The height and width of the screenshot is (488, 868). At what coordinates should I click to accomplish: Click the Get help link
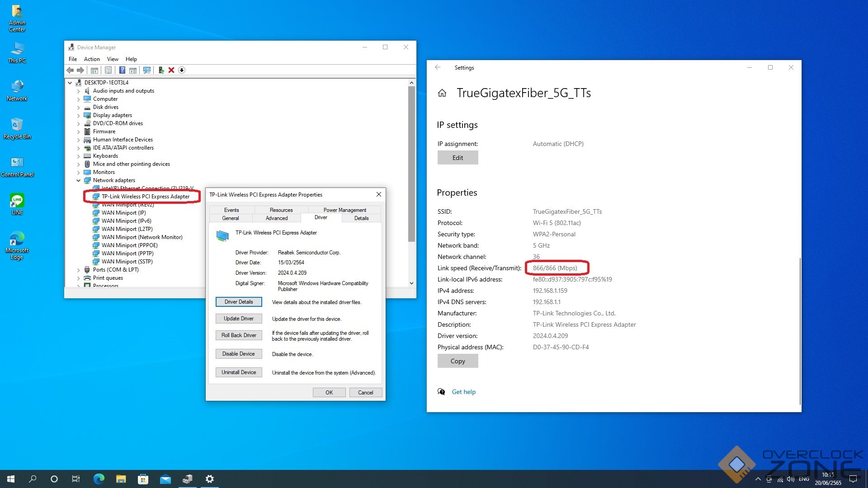[x=463, y=392]
